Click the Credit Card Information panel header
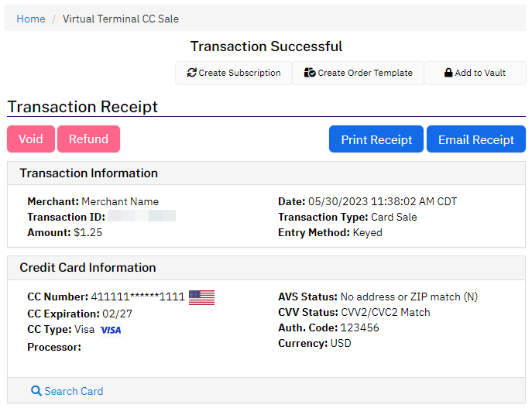The height and width of the screenshot is (408, 532). (266, 268)
